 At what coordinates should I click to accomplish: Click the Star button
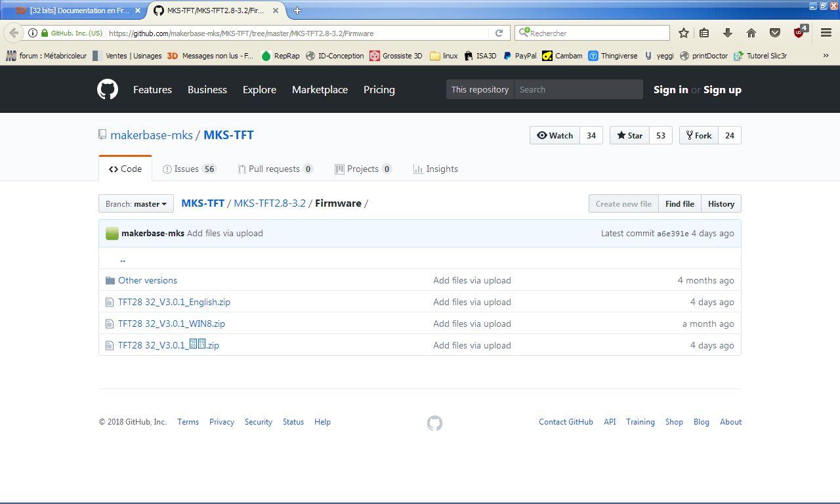coord(629,135)
